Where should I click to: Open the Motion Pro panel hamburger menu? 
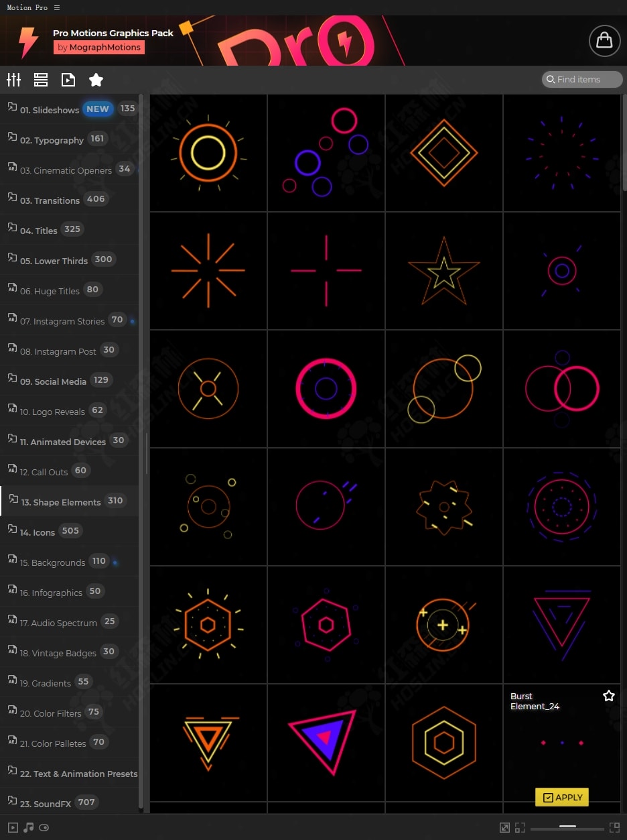[56, 7]
